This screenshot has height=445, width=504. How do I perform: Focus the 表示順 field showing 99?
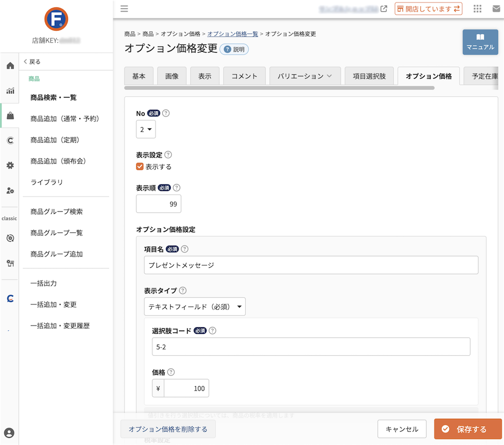tap(158, 204)
